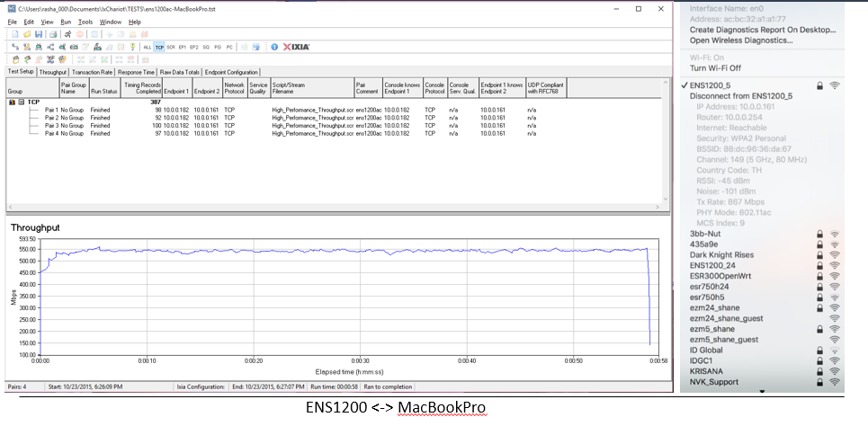Screen dimensions: 868x426
Task: Click the Wi-Fi signal icon beside ENS1200_5
Action: click(x=835, y=85)
